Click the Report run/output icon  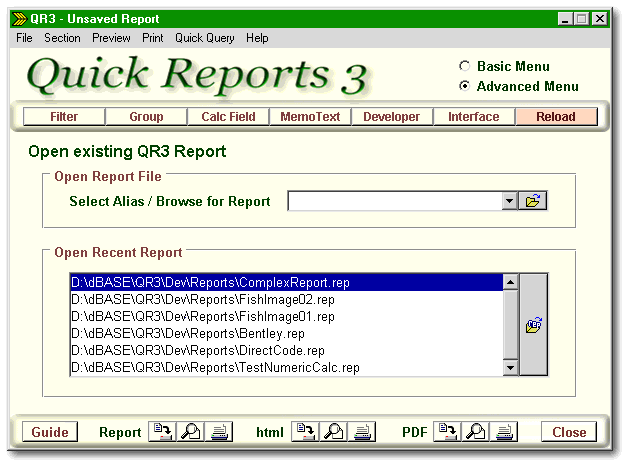click(162, 432)
